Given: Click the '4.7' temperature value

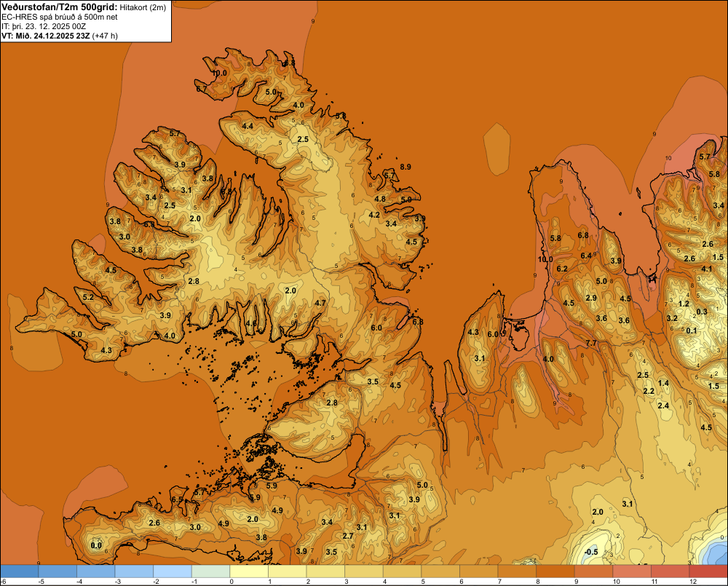Looking at the screenshot, I should click(320, 303).
